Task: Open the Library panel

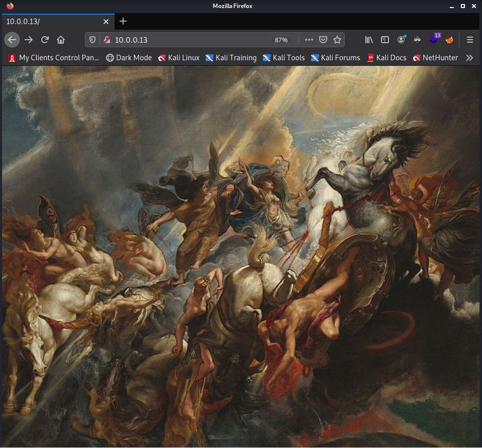Action: click(x=369, y=40)
